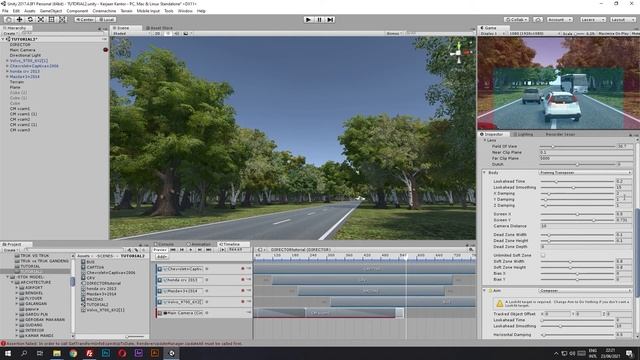Open the Layout dropdown
The height and width of the screenshot is (360, 640).
[622, 19]
